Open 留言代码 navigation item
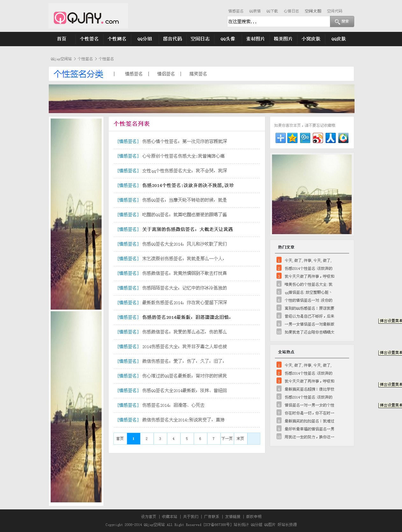Screen dimensions: 402x532 [172, 39]
